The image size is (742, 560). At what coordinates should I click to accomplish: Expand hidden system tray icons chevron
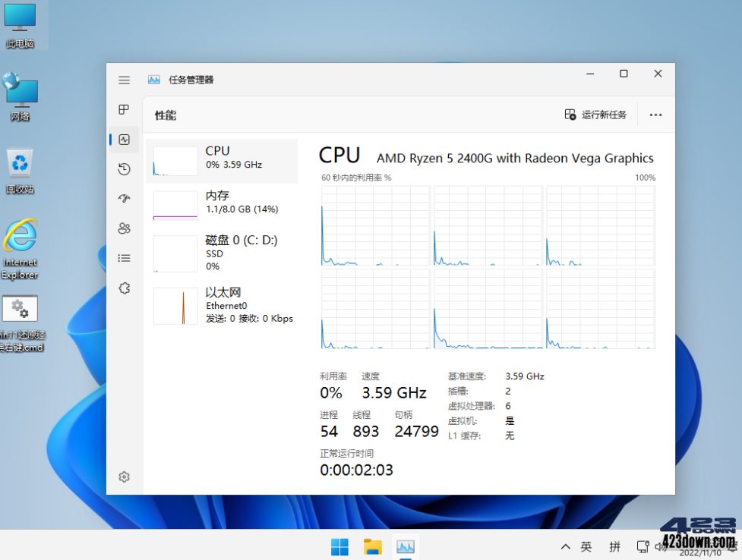566,547
